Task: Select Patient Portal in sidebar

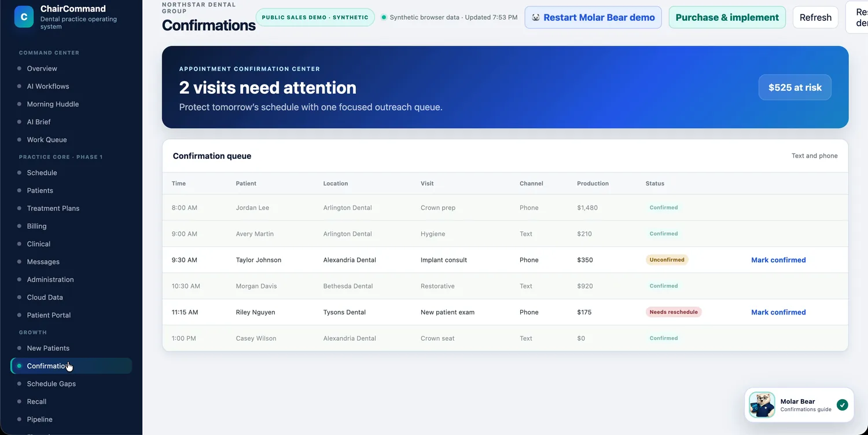Action: (49, 315)
